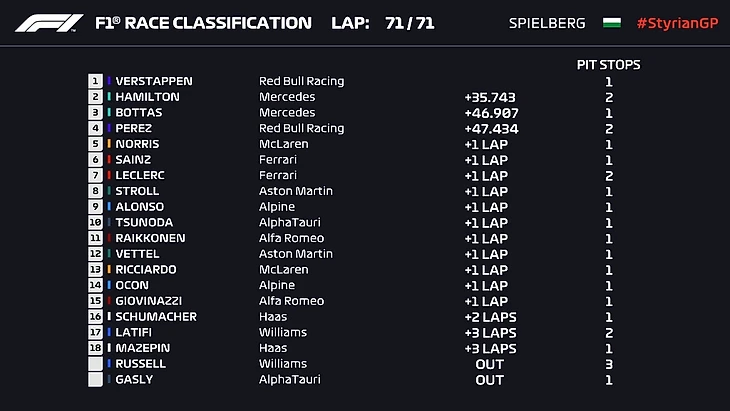730x411 pixels.
Task: Click the SPIELBERG location label
Action: 549,23
